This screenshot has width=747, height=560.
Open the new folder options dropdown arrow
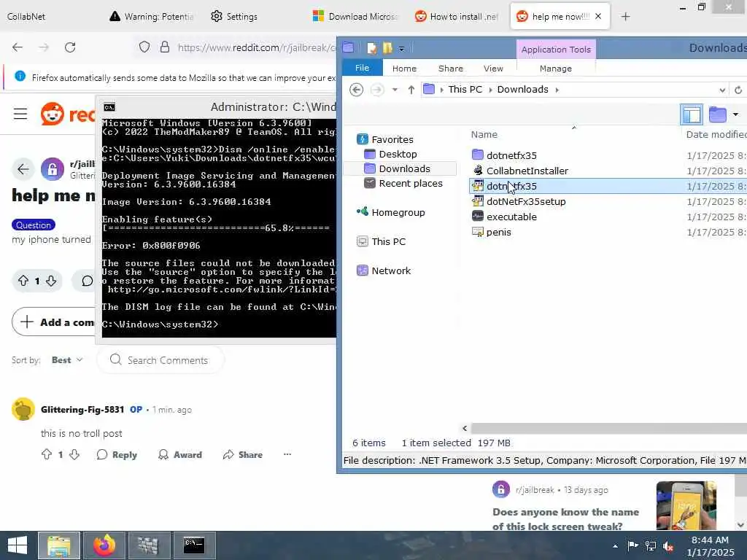coord(735,114)
